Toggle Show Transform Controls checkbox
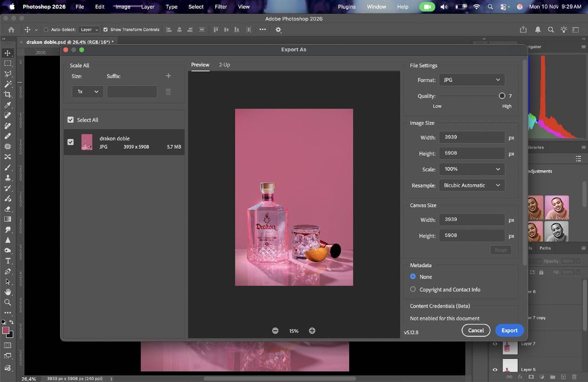The height and width of the screenshot is (382, 588). pos(106,30)
